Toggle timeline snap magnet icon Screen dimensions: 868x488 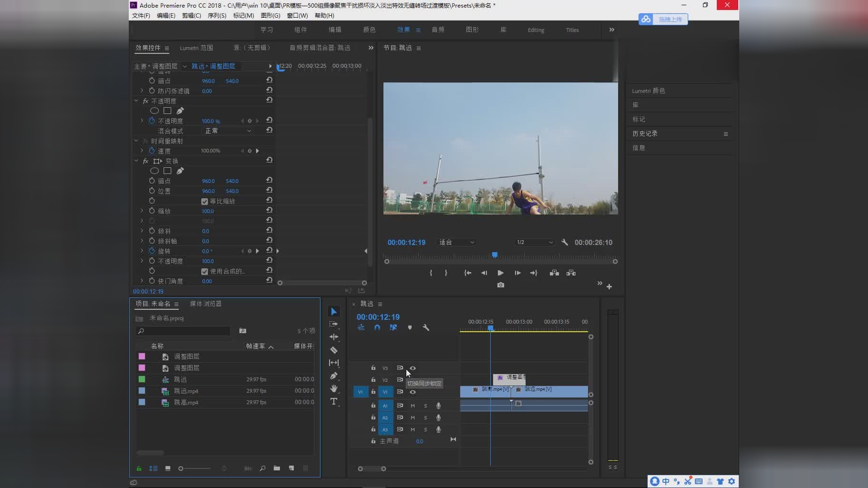pyautogui.click(x=377, y=327)
